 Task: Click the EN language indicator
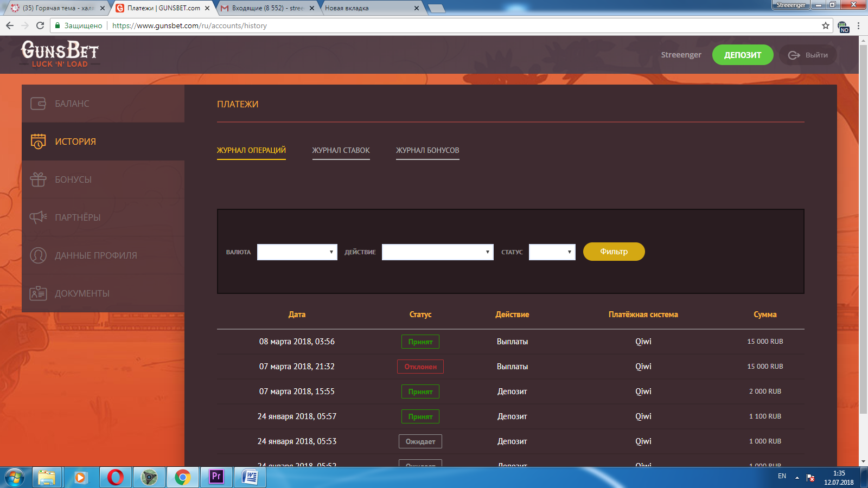coord(782,476)
